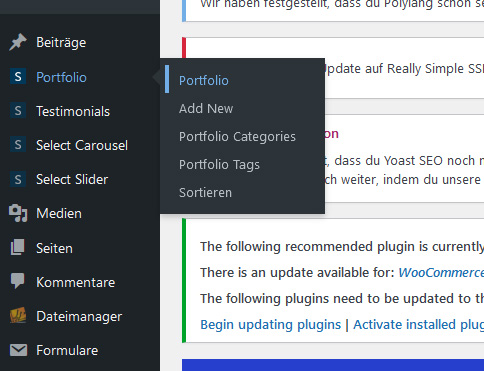This screenshot has height=371, width=484.
Task: Click the S icon beside Testimonials
Action: coord(18,111)
